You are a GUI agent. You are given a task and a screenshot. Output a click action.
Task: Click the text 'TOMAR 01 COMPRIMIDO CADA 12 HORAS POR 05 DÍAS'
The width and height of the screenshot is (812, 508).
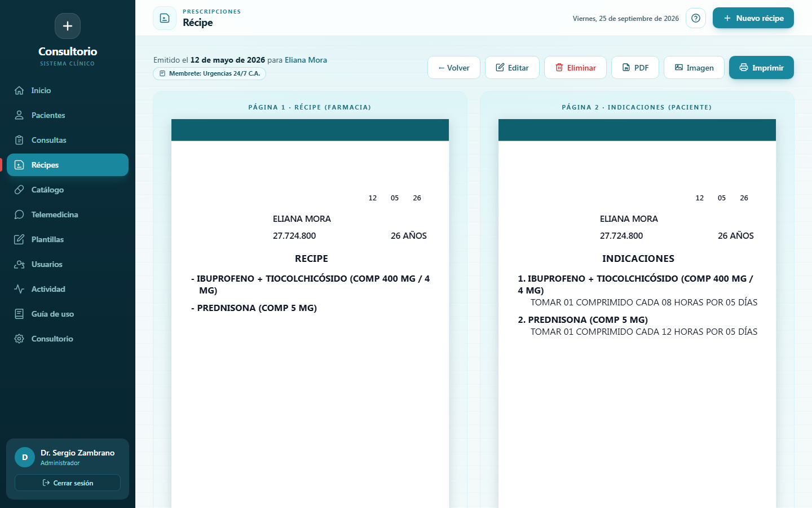click(644, 331)
